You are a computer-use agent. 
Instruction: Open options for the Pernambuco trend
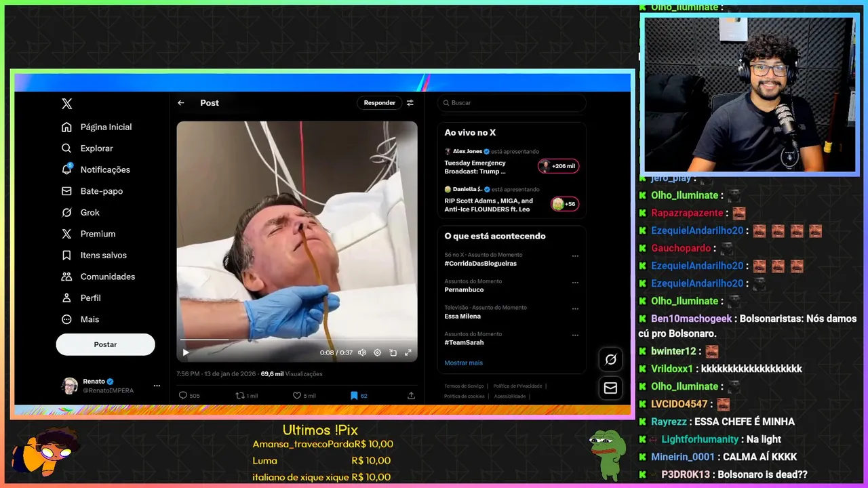pyautogui.click(x=575, y=283)
